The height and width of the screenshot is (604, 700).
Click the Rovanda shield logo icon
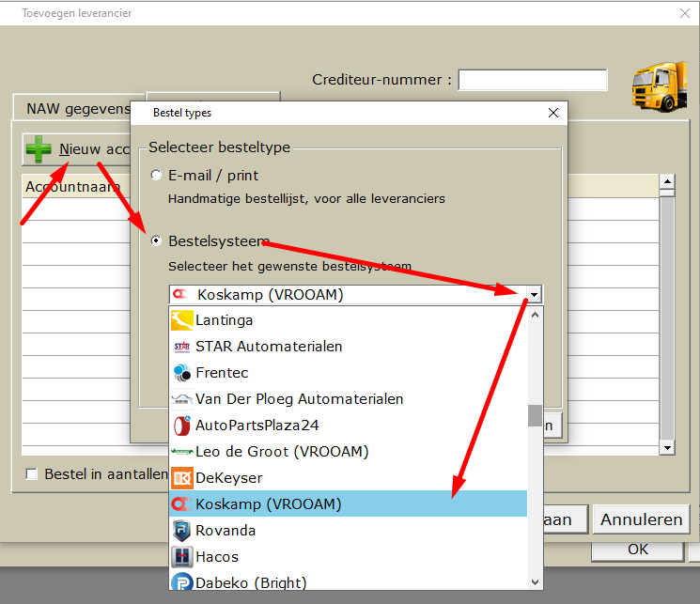point(181,531)
